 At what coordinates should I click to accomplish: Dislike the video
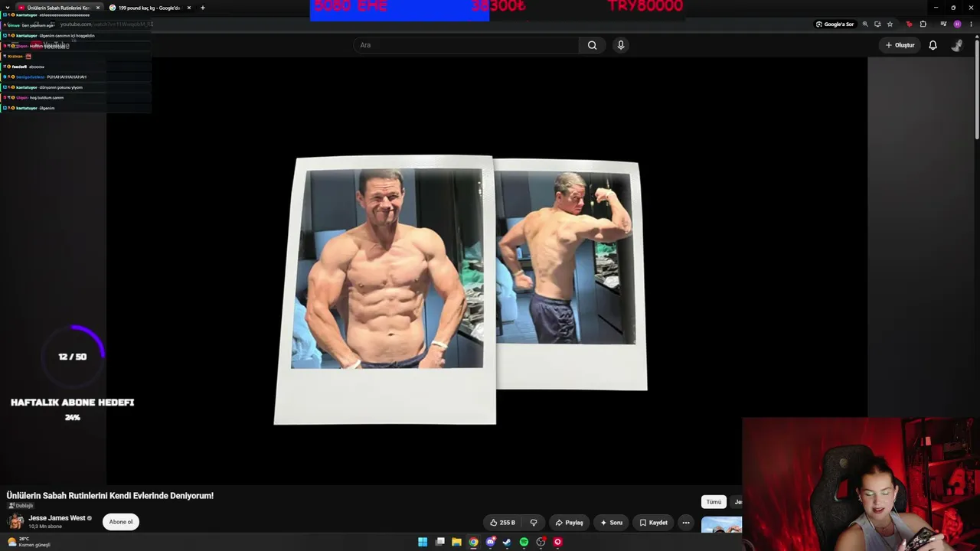coord(534,523)
